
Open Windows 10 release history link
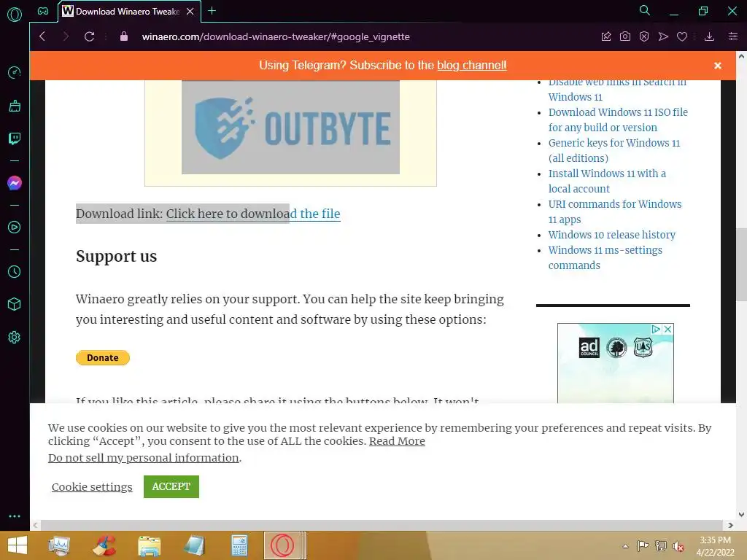[x=612, y=235]
